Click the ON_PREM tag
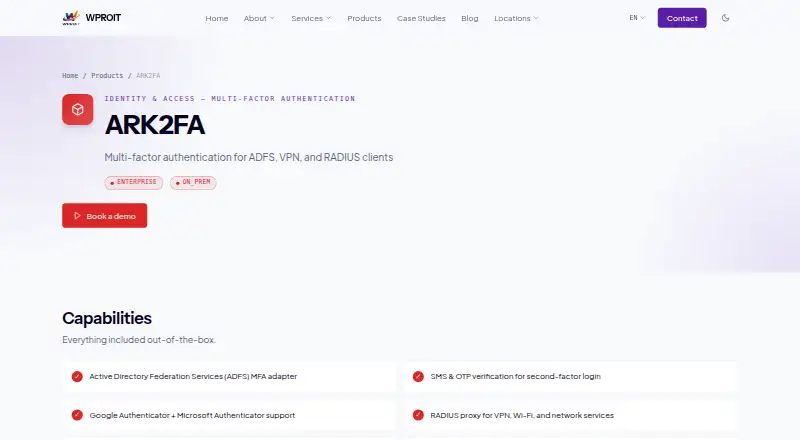800x440 pixels. pos(193,182)
